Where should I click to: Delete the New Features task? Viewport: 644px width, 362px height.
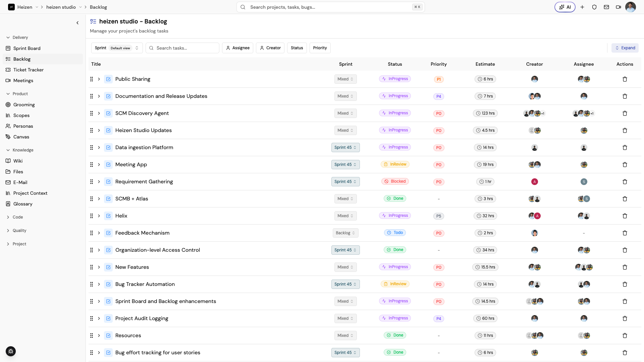(625, 267)
